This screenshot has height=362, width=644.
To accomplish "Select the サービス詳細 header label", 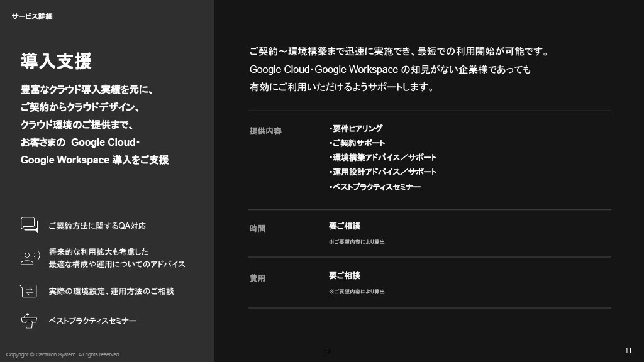I will click(32, 16).
